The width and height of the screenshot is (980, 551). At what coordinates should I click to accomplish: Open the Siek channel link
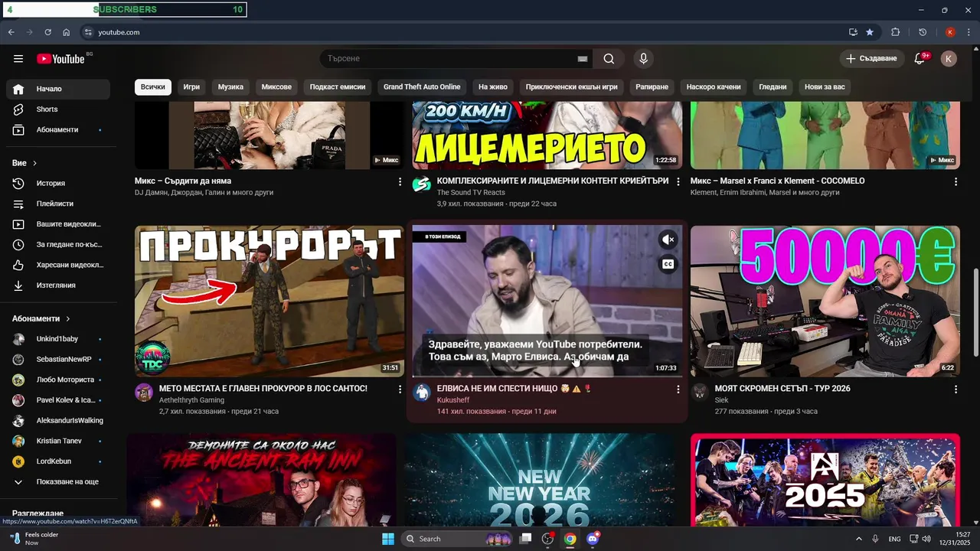(x=721, y=400)
